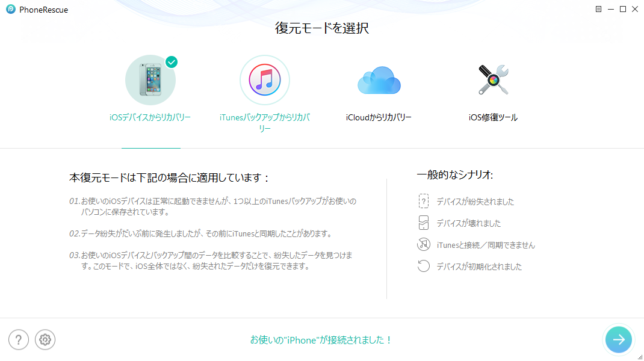Click the 'iTunesバックアップからリカバリー' label

pyautogui.click(x=264, y=123)
